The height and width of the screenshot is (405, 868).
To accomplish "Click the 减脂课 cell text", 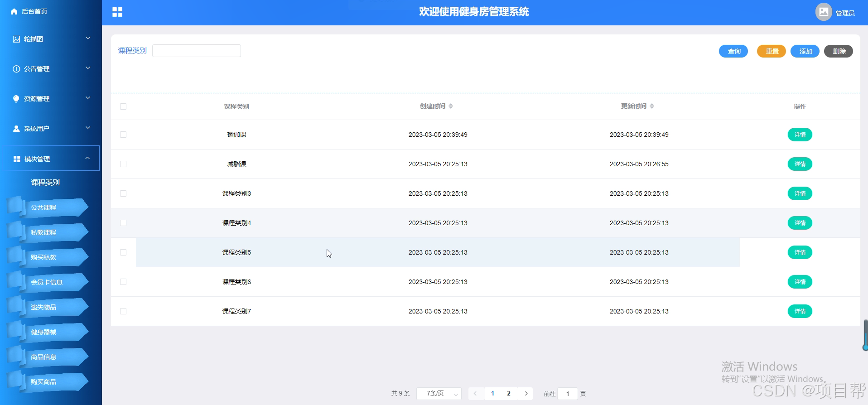I will pos(236,164).
